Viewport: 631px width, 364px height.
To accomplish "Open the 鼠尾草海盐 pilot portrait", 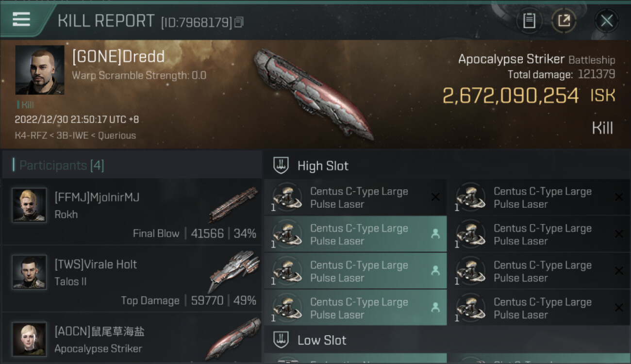I will coord(29,338).
